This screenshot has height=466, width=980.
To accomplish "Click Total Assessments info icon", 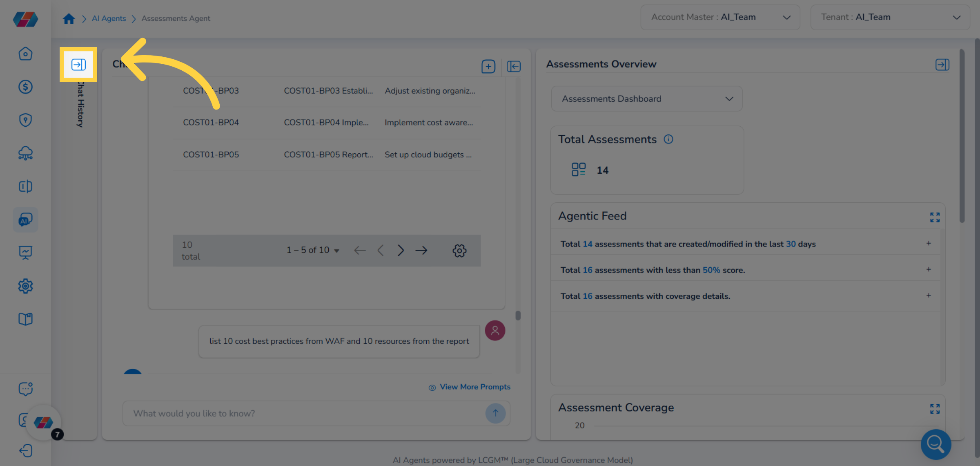I will pyautogui.click(x=668, y=139).
